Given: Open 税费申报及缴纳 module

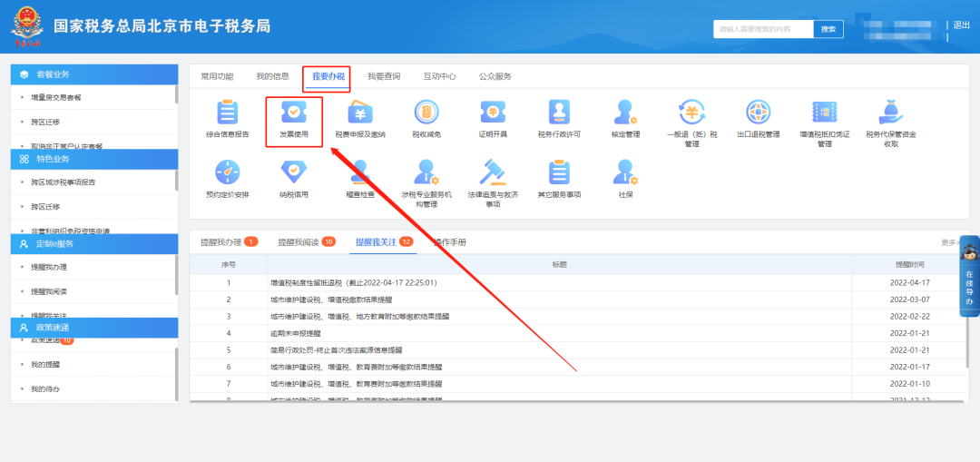Looking at the screenshot, I should tap(360, 114).
